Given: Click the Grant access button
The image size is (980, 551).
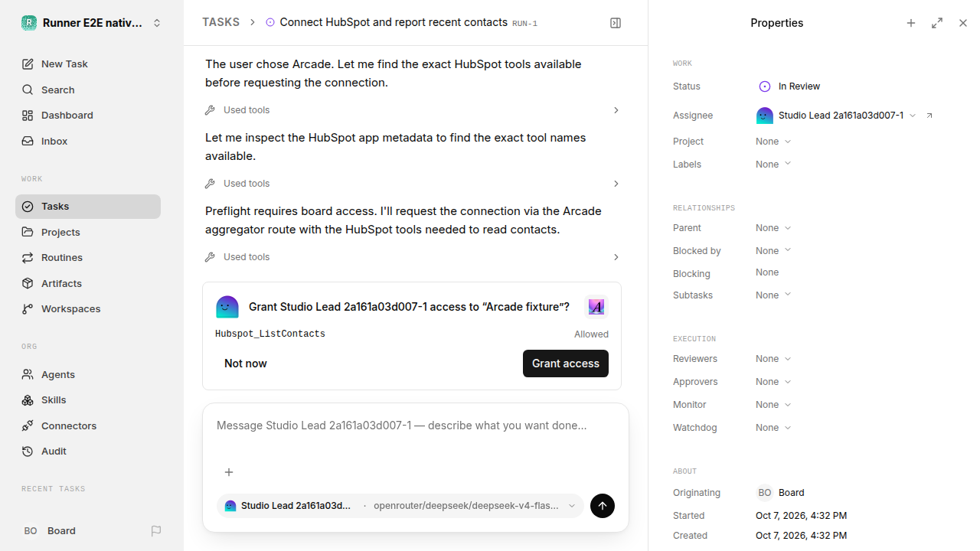Looking at the screenshot, I should 566,364.
